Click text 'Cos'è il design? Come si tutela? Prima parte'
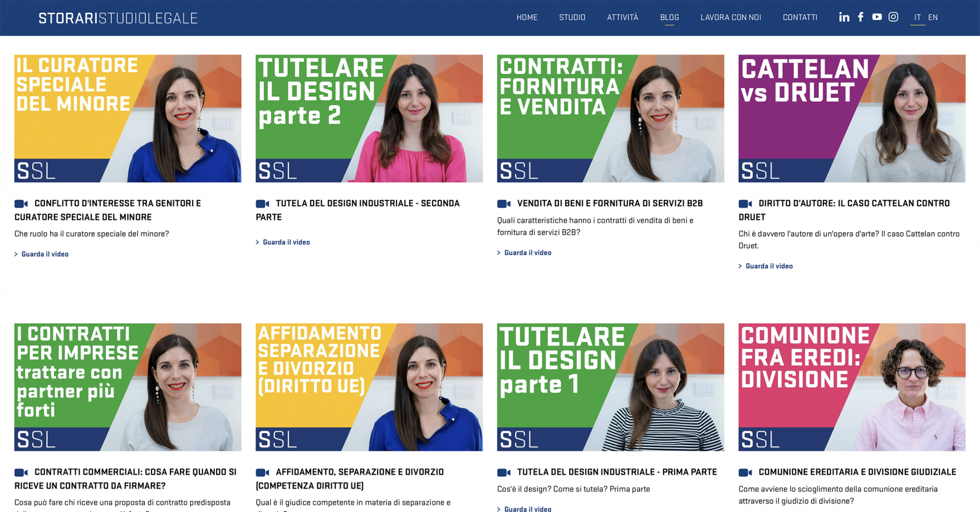This screenshot has height=512, width=980. click(x=573, y=489)
